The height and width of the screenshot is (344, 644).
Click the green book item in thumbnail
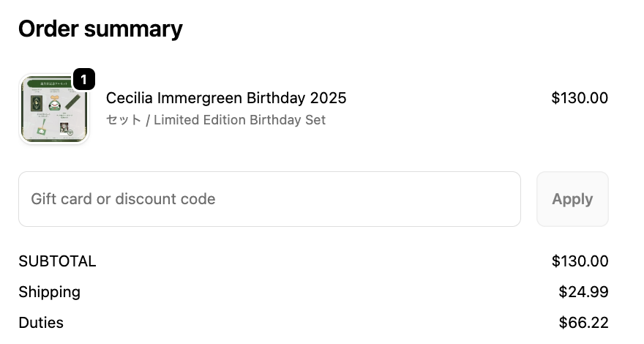35,103
